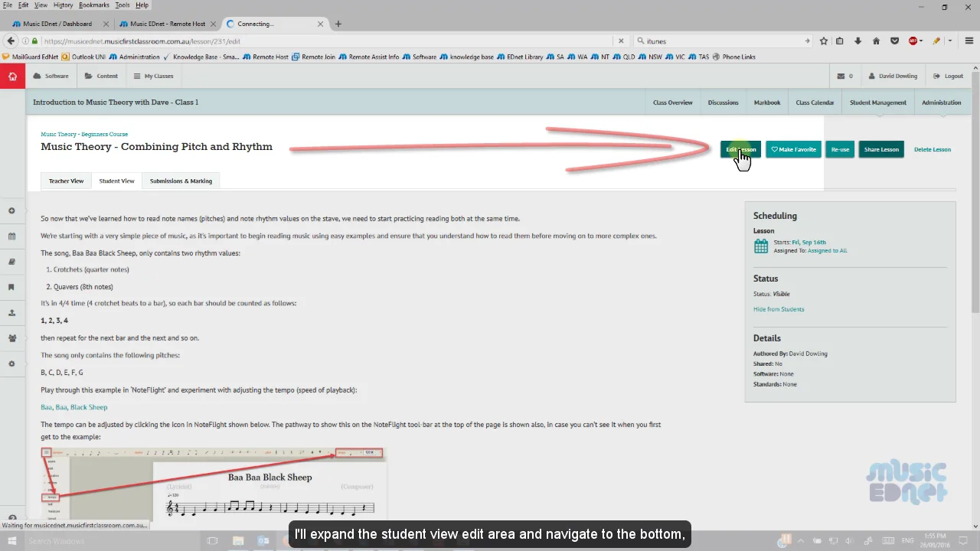
Task: Open the Baa, Baa, Black Sheep link
Action: (74, 407)
